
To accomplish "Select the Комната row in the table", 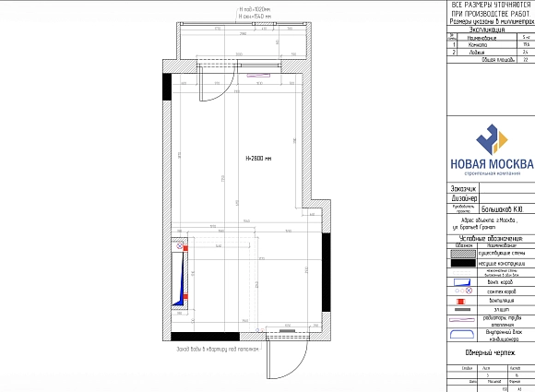I will [491, 44].
